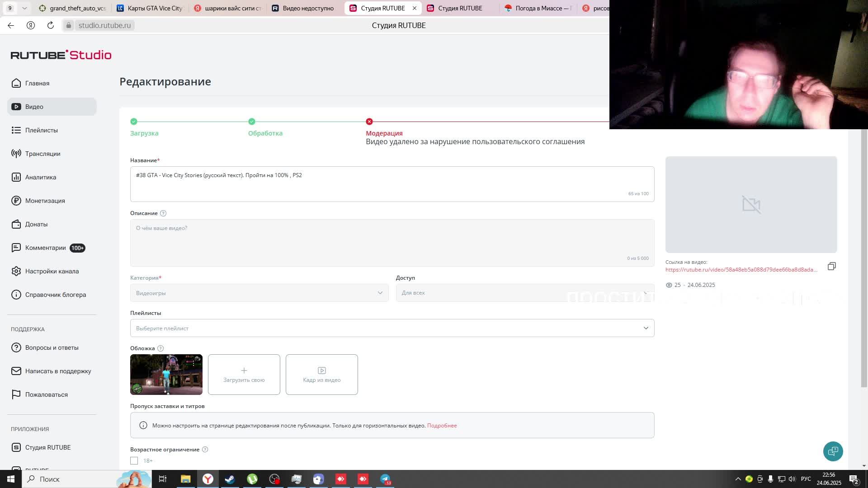Open the taskbar notification center
The image size is (868, 488).
click(854, 479)
